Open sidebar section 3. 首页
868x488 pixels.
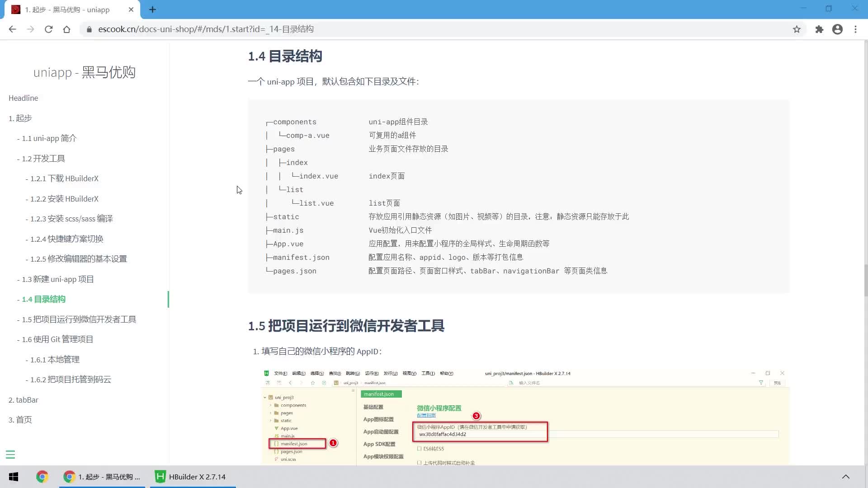point(20,420)
